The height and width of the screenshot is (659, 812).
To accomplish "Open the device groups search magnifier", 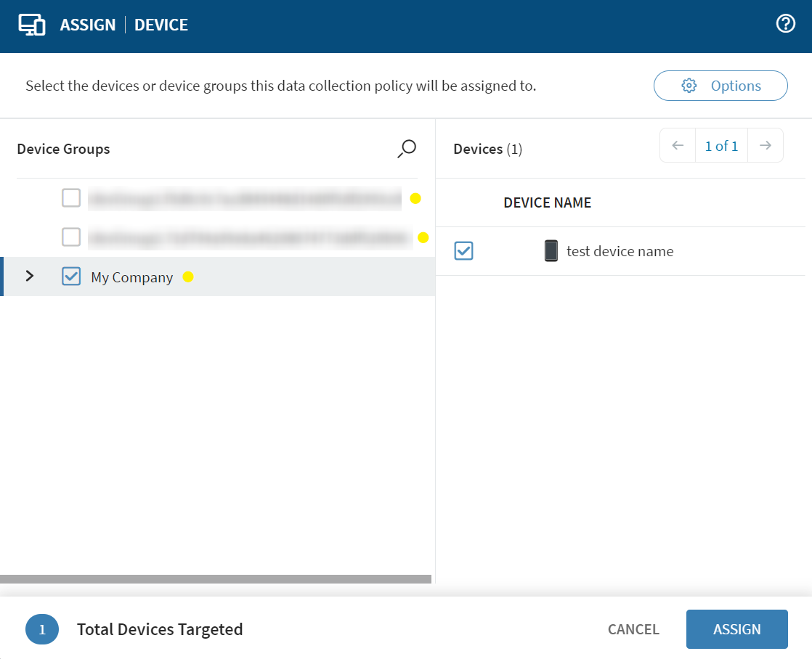I will click(x=407, y=149).
